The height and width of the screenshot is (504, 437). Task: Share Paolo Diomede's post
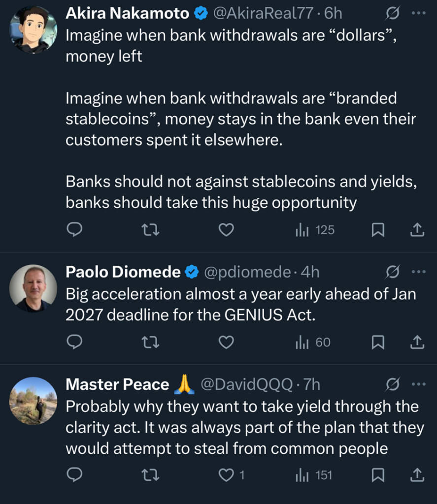[417, 342]
